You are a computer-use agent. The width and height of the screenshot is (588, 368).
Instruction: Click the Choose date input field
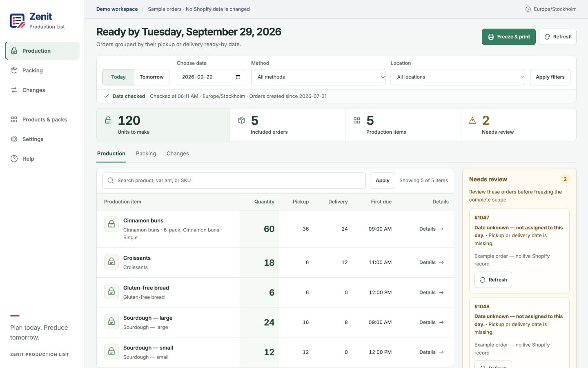(212, 77)
